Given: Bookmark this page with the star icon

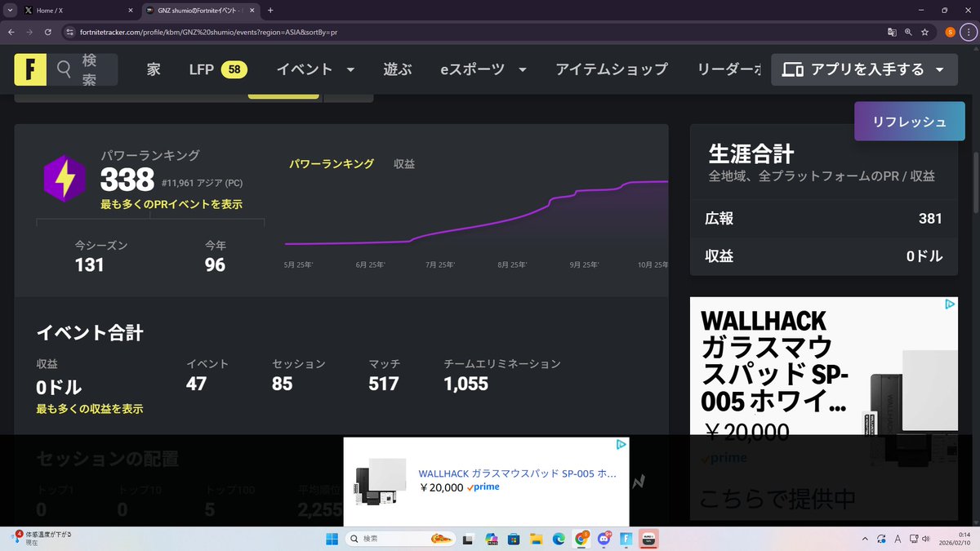Looking at the screenshot, I should tap(924, 32).
